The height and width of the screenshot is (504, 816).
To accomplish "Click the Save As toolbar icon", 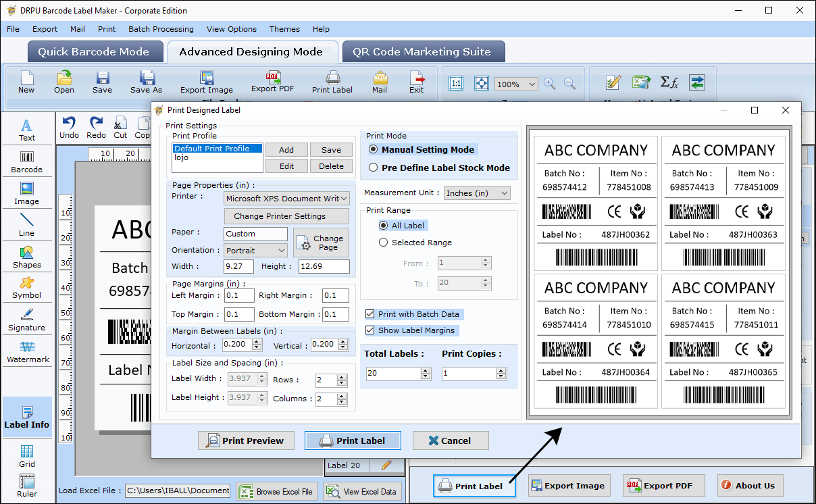I will point(146,82).
